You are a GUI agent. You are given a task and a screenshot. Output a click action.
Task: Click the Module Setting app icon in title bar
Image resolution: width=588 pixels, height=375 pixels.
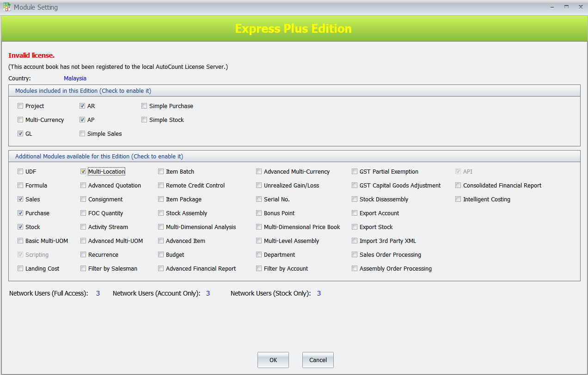point(7,7)
